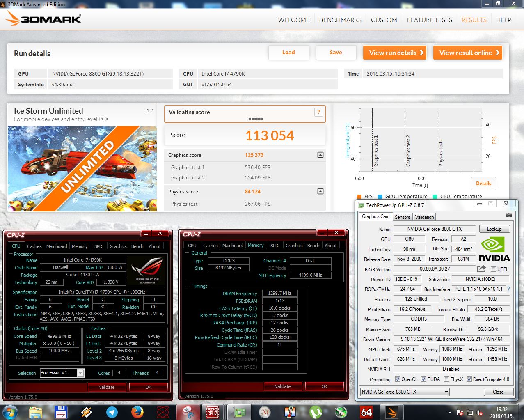Open the Caches tab in the left CPU-Z window

(34, 246)
